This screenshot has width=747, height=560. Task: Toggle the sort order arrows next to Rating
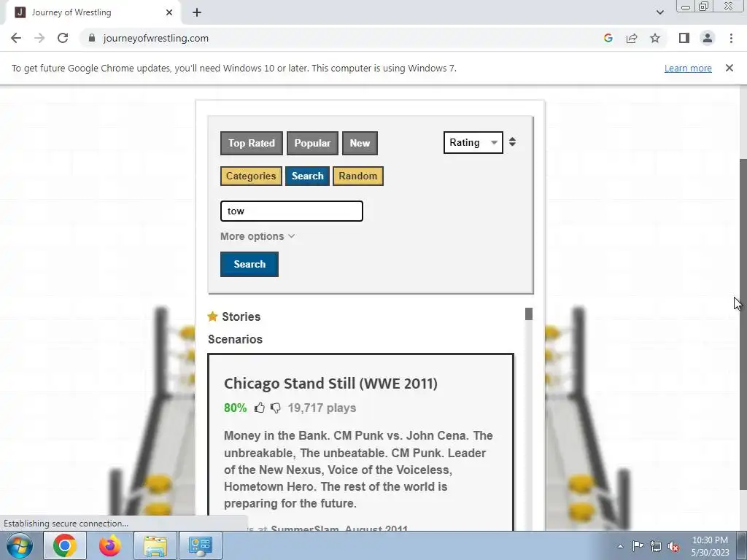point(512,142)
